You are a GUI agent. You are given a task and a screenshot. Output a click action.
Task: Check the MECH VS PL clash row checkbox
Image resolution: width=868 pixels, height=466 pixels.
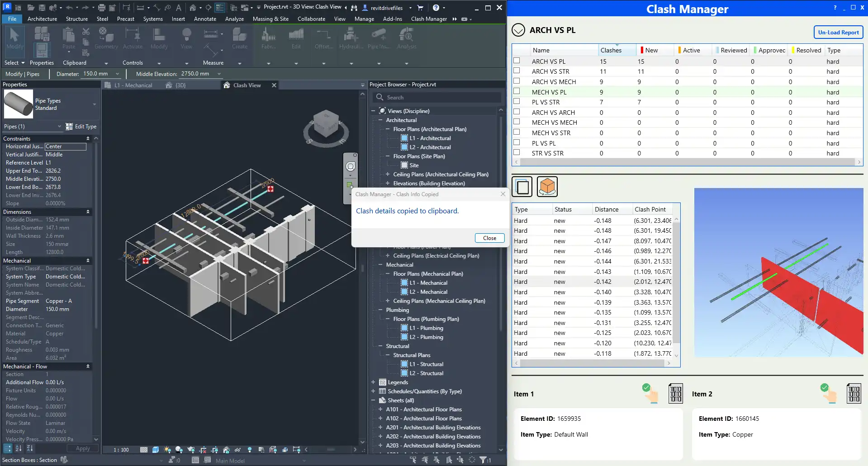[x=516, y=92]
